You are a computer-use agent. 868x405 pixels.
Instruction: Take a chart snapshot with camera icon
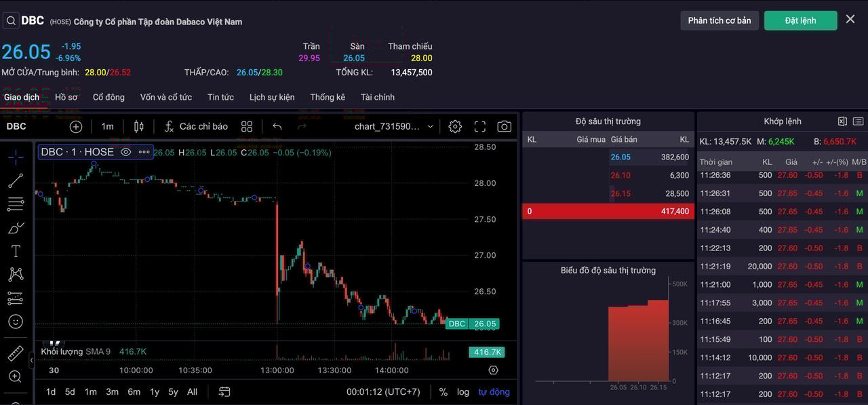click(504, 126)
